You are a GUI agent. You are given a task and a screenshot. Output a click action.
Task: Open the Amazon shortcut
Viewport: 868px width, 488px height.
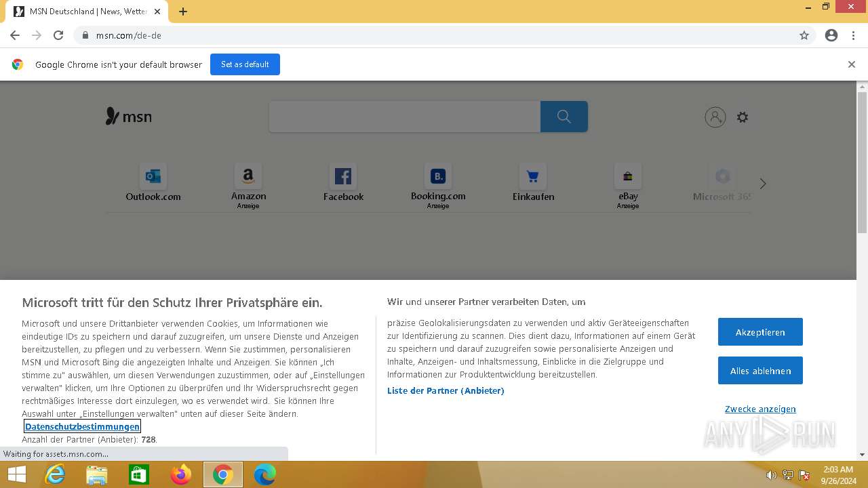coord(248,185)
